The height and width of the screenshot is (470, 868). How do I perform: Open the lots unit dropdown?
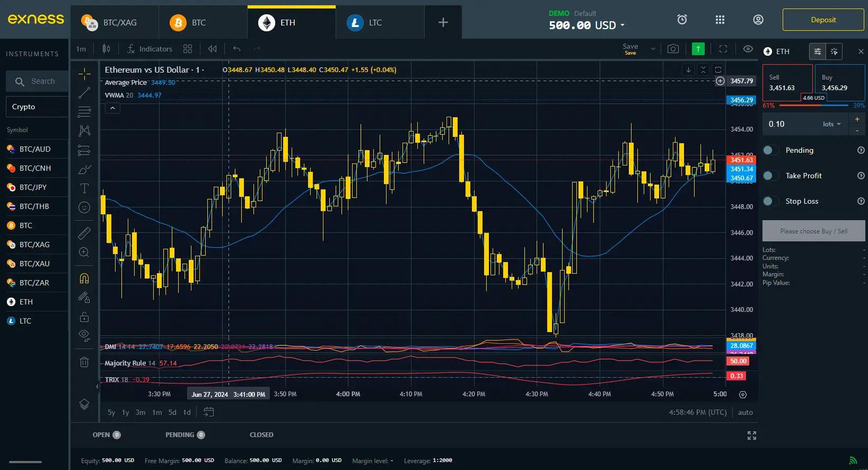coord(831,124)
